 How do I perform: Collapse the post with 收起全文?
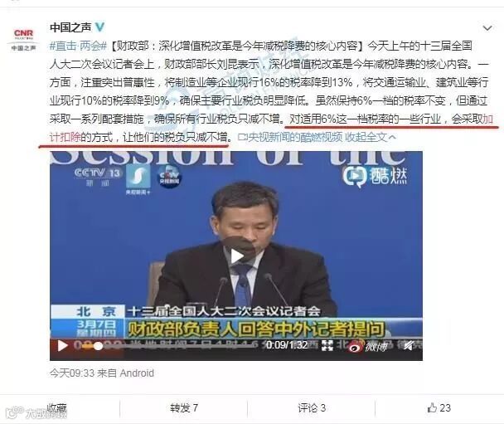371,138
